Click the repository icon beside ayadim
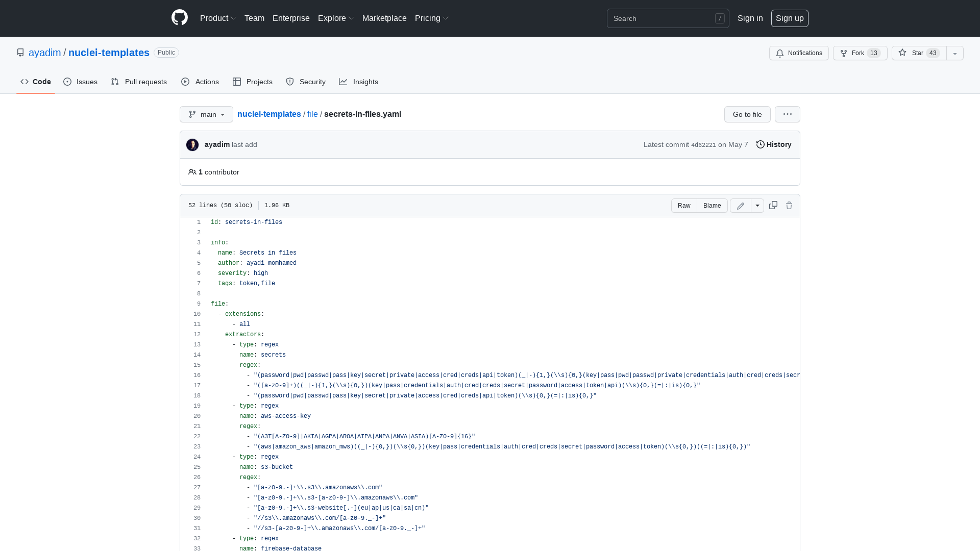The width and height of the screenshot is (980, 551). [20, 53]
